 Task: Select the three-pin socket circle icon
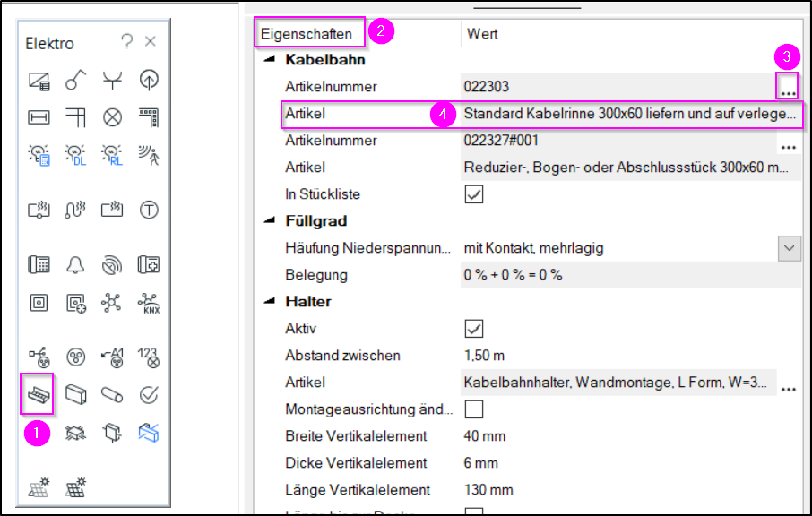tap(75, 357)
